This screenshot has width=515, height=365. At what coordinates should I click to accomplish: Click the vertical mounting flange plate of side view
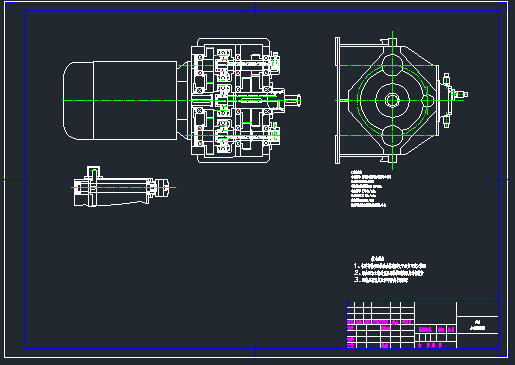point(337,100)
